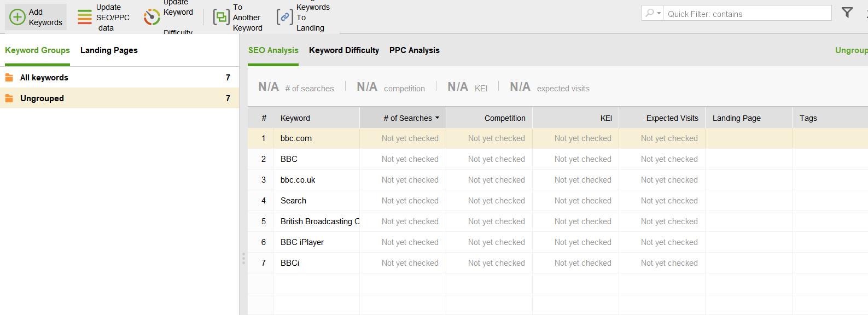
Task: Click the Update Keyword Difficulty gauge icon
Action: (152, 17)
